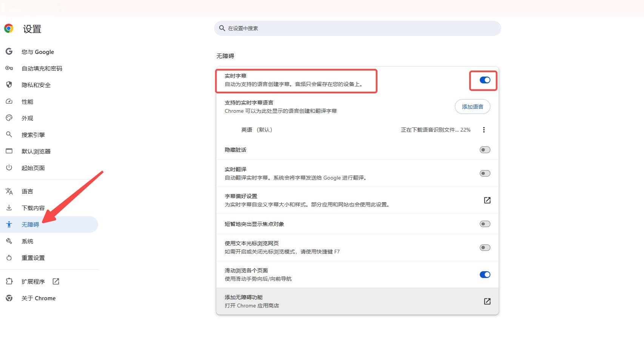Open external link icon for 字幕偏好设置
644x341 pixels.
click(x=487, y=200)
